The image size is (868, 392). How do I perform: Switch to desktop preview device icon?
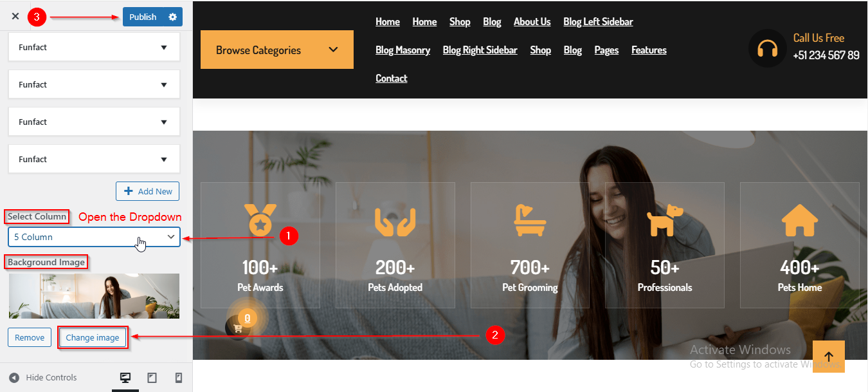click(125, 378)
